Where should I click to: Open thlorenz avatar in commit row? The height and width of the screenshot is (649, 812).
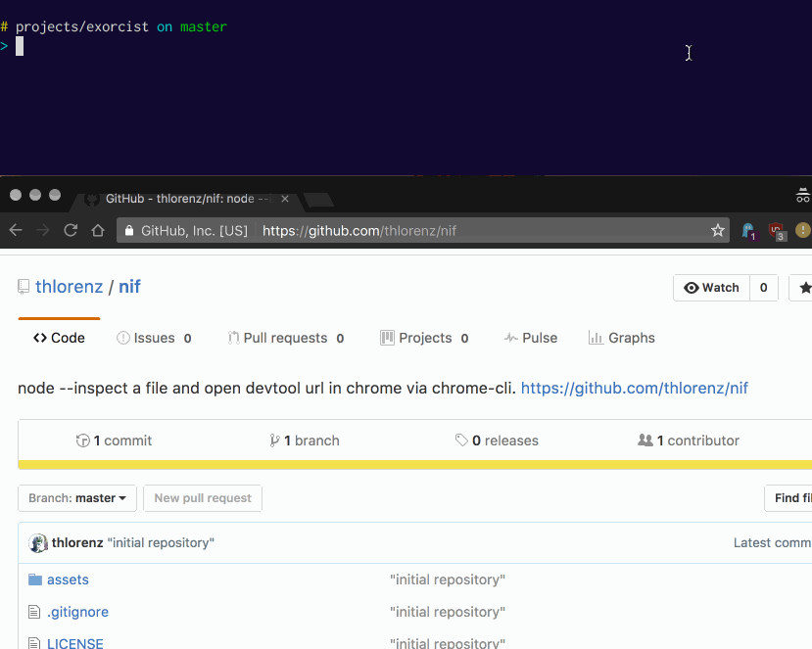[x=38, y=543]
